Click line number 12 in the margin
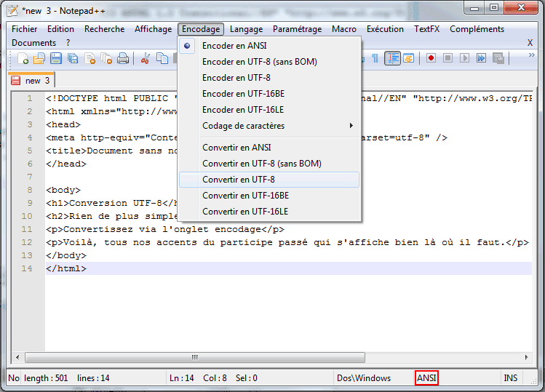Viewport: 545px width, 392px height. pos(27,242)
